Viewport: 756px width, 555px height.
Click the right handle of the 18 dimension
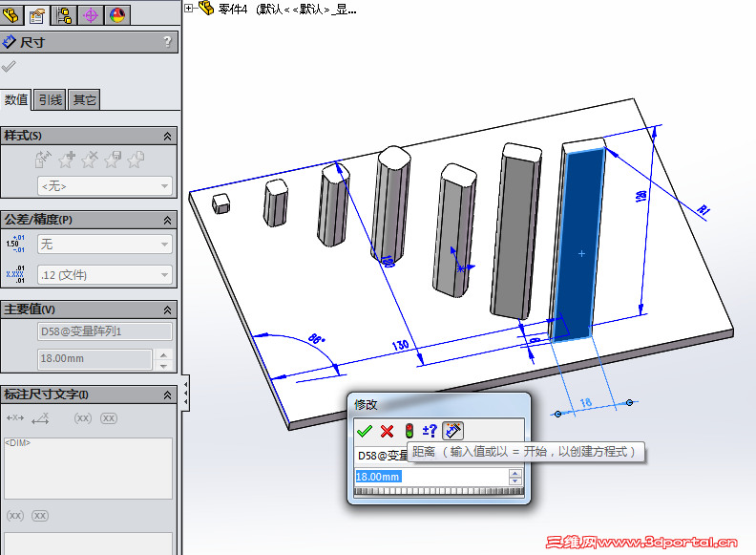tap(630, 402)
